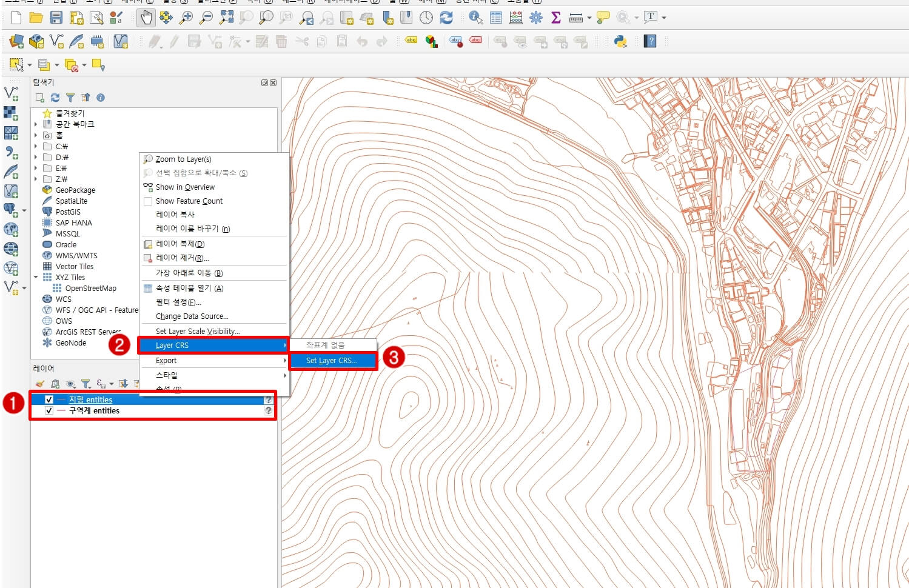
Task: Click the New Shapefile Layer icon
Action: (x=57, y=41)
